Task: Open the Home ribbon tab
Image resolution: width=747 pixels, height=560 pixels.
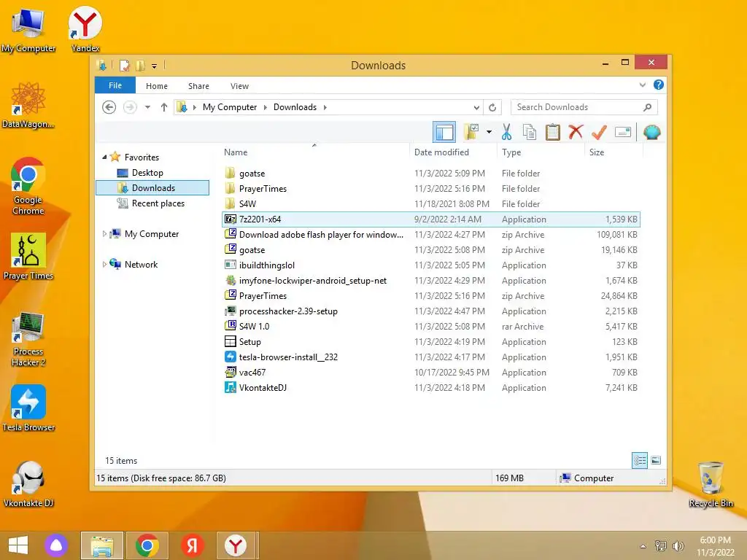Action: click(157, 86)
